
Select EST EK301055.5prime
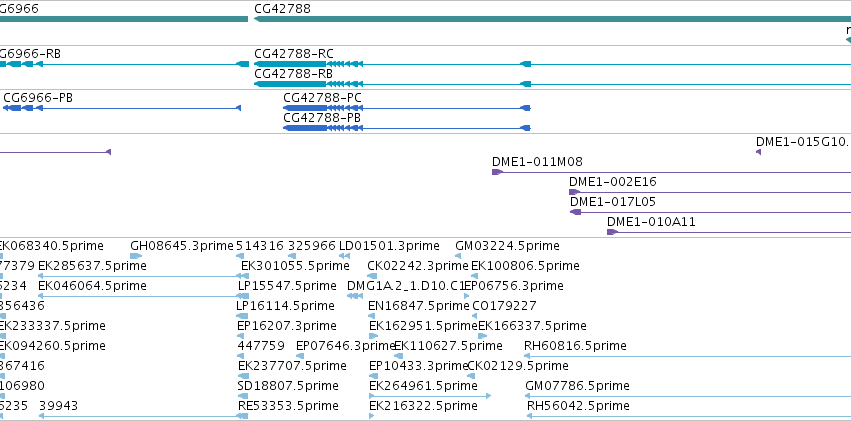click(x=295, y=266)
